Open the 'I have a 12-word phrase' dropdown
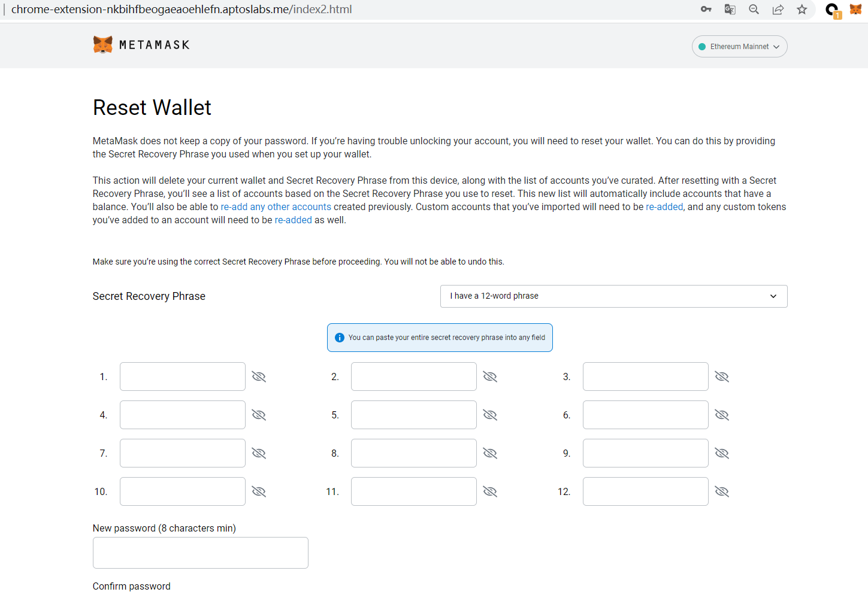868x592 pixels. tap(613, 296)
